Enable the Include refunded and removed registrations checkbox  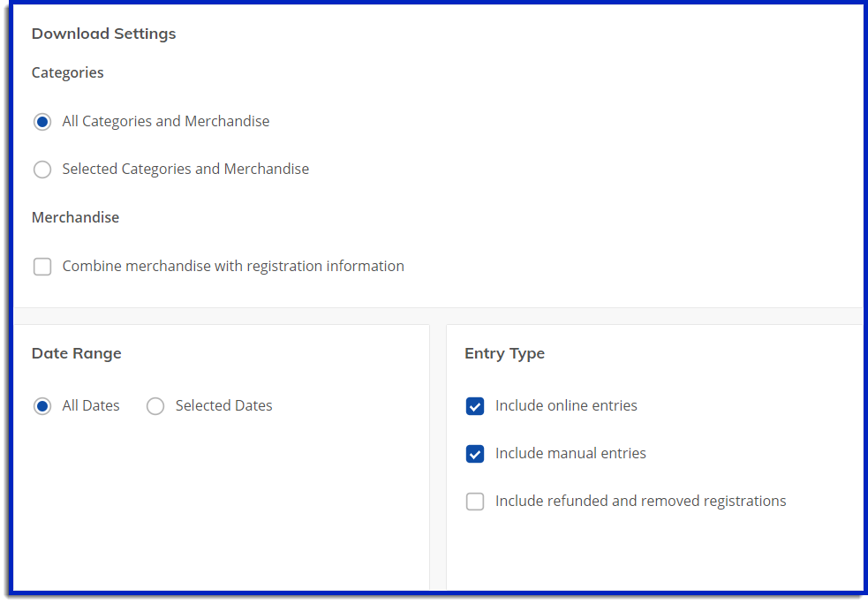pyautogui.click(x=475, y=502)
